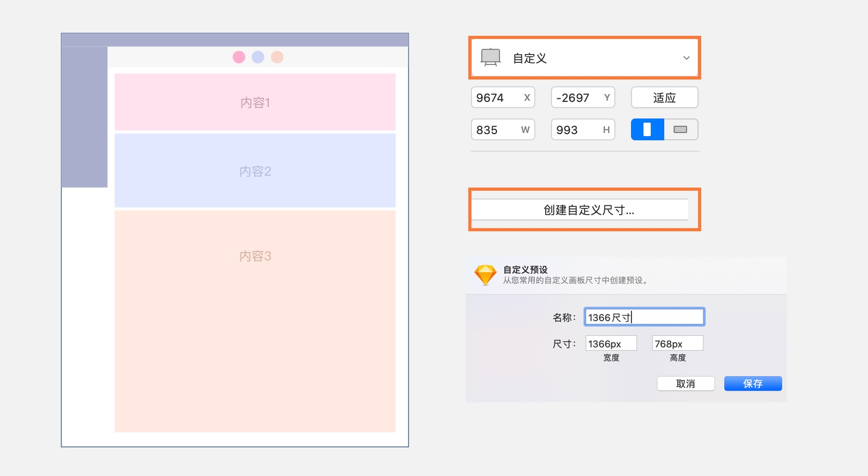The image size is (868, 476).
Task: Select portrait orientation toggle
Action: pos(647,129)
